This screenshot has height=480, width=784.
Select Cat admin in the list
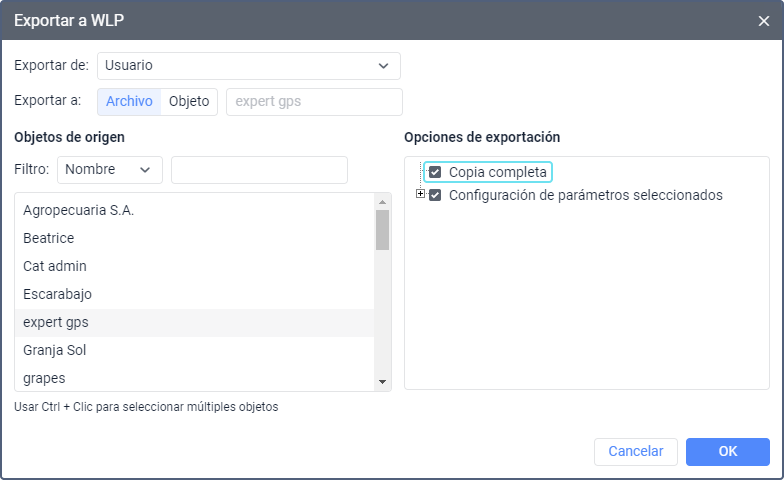click(x=55, y=266)
